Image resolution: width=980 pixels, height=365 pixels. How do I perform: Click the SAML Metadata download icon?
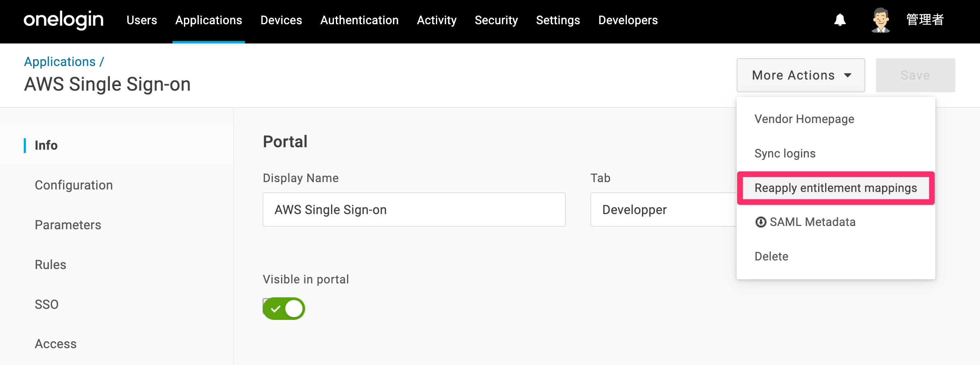click(760, 222)
